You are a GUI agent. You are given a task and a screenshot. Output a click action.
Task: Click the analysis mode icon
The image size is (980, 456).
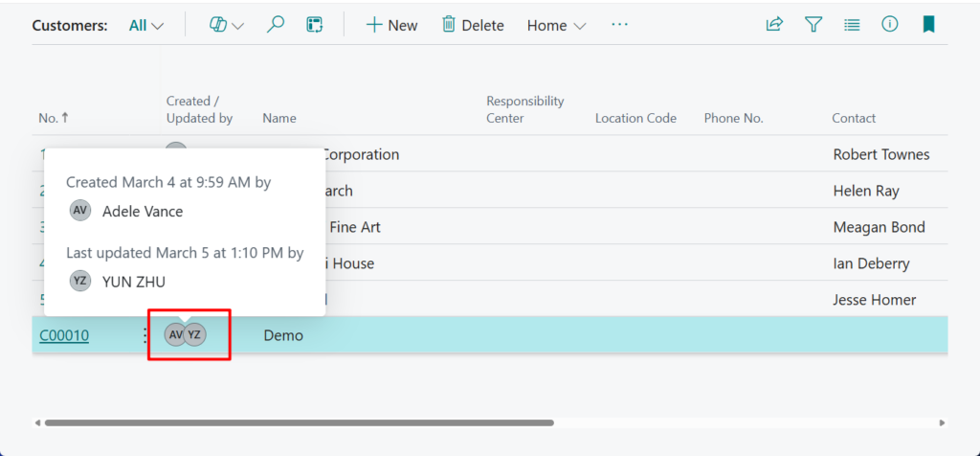314,25
